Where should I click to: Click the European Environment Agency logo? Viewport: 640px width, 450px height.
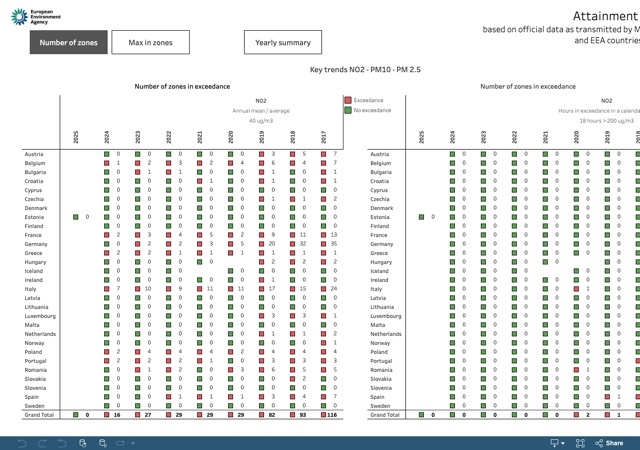[36, 17]
